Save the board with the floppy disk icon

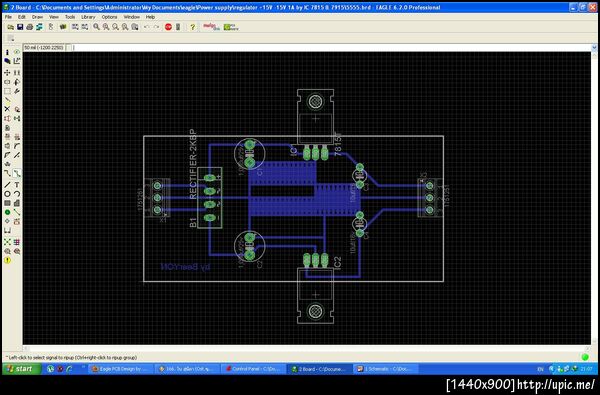coord(20,27)
